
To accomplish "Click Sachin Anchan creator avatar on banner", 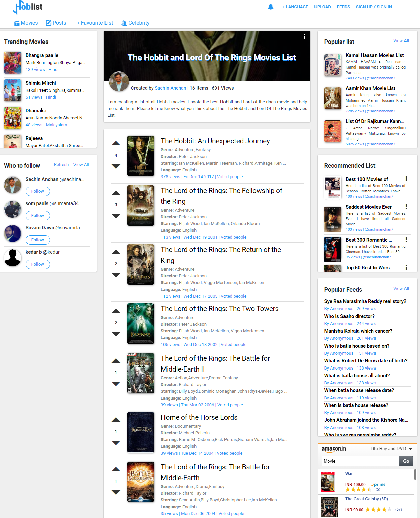I will coord(119,81).
